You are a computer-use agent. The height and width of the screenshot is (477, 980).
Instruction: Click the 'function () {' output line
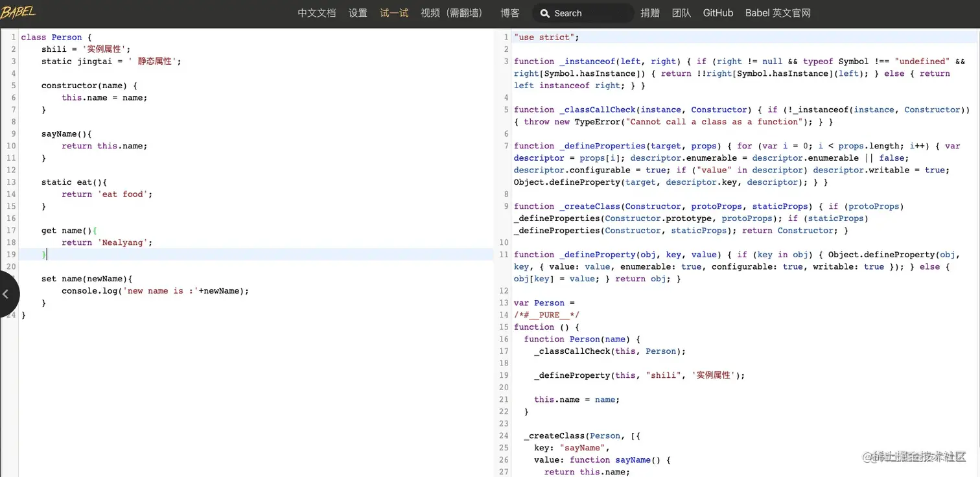[x=547, y=327]
